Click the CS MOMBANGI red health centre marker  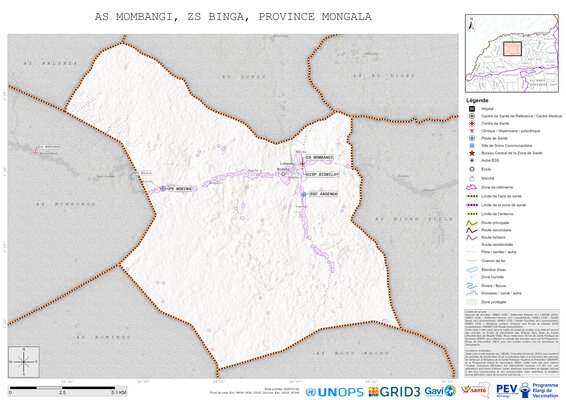pyautogui.click(x=302, y=164)
